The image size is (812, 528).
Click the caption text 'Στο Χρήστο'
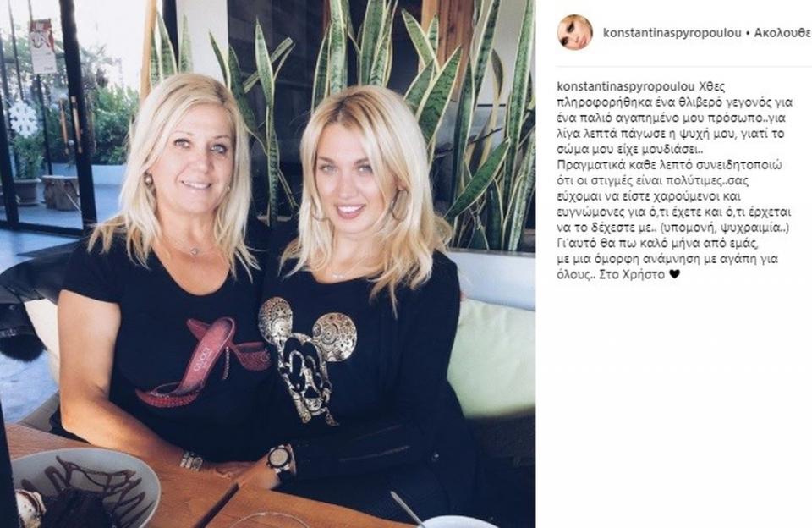tap(631, 275)
